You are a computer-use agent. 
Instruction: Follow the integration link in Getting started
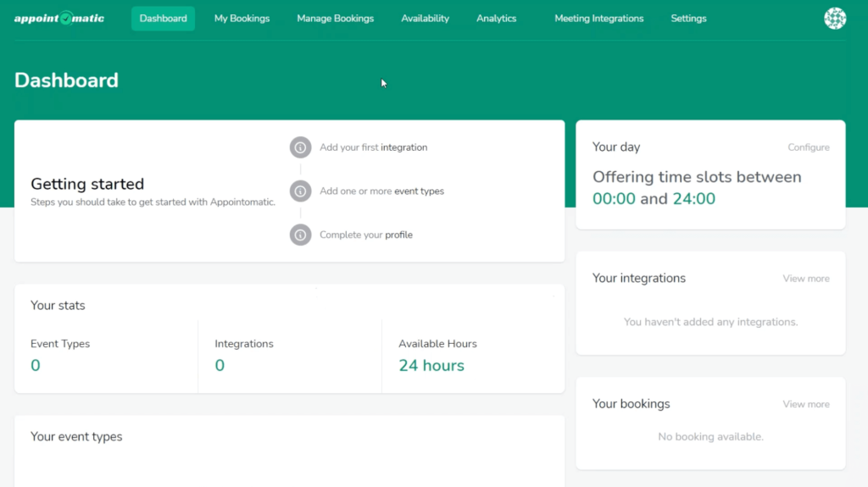click(x=403, y=147)
